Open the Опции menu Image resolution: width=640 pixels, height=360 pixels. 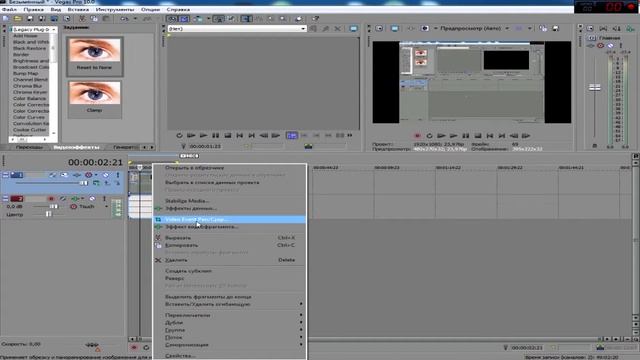click(x=150, y=9)
